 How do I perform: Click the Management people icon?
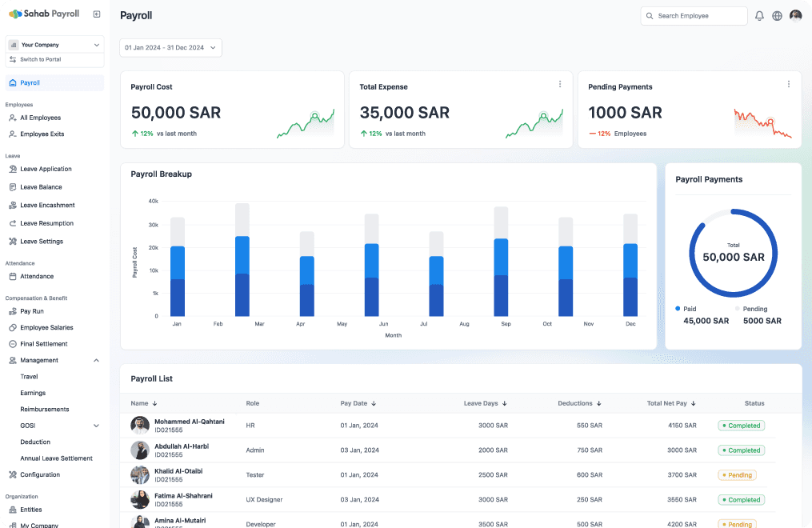(13, 360)
